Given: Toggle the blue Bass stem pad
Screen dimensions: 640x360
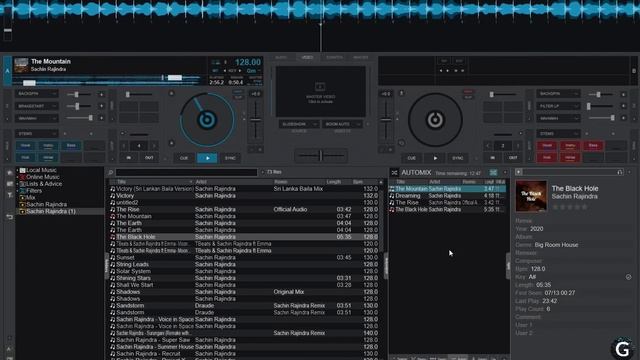Looking at the screenshot, I should click(71, 146).
